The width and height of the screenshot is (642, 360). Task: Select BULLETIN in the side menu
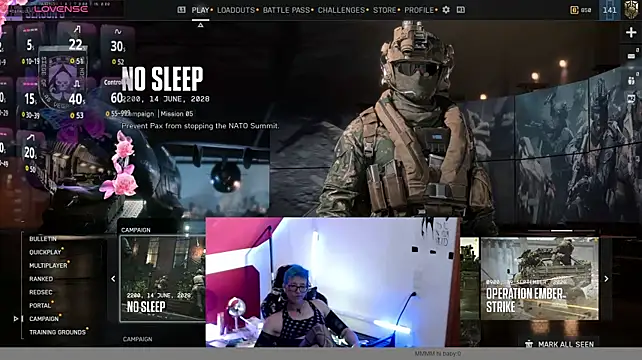[43, 239]
